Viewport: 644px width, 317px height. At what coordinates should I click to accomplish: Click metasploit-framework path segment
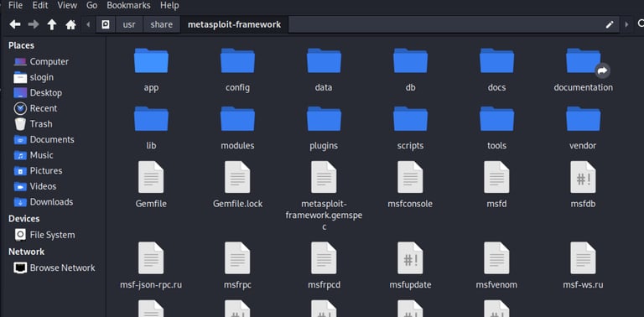[235, 24]
